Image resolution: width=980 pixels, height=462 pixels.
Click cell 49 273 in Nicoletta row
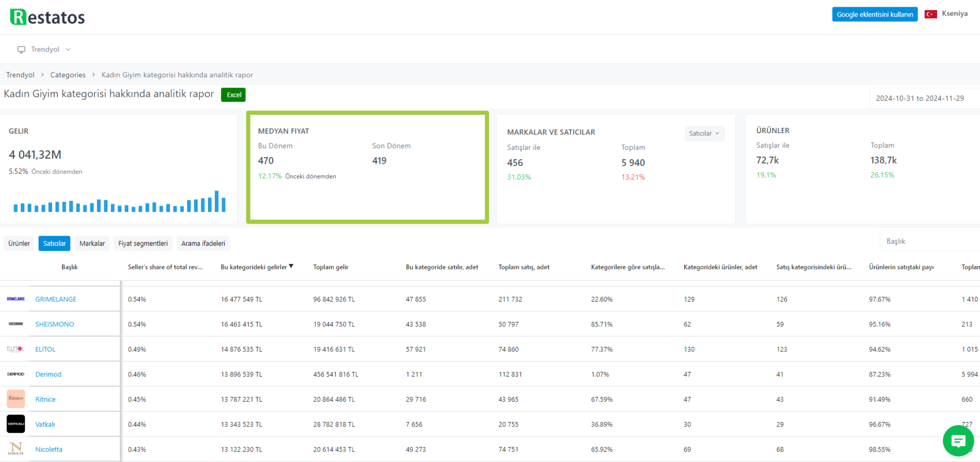tap(416, 449)
